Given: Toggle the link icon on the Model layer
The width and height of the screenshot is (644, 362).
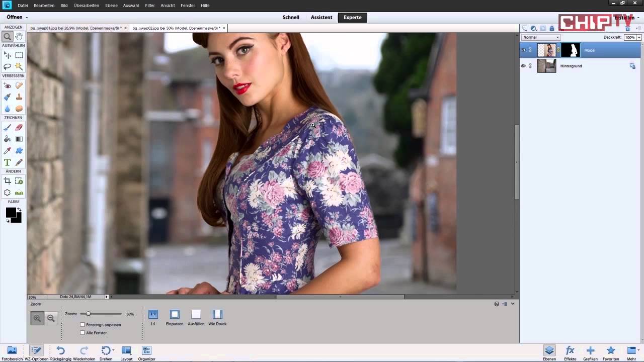Looking at the screenshot, I should (x=530, y=50).
